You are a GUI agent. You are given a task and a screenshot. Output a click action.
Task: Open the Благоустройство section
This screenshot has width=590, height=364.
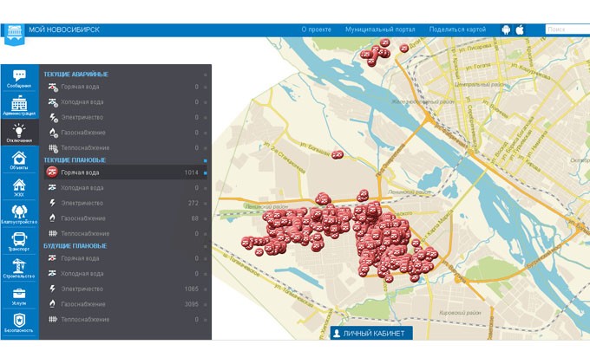tap(19, 213)
